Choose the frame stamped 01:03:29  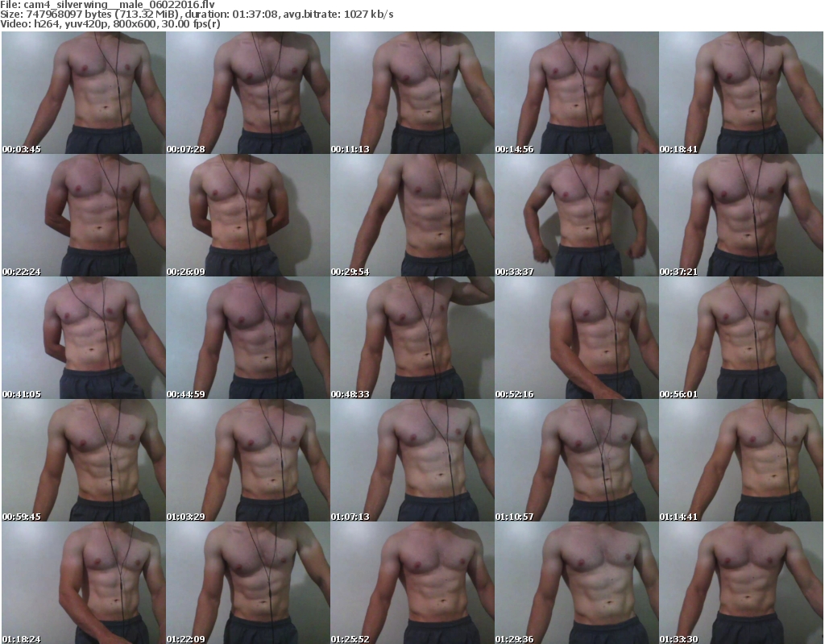click(248, 460)
